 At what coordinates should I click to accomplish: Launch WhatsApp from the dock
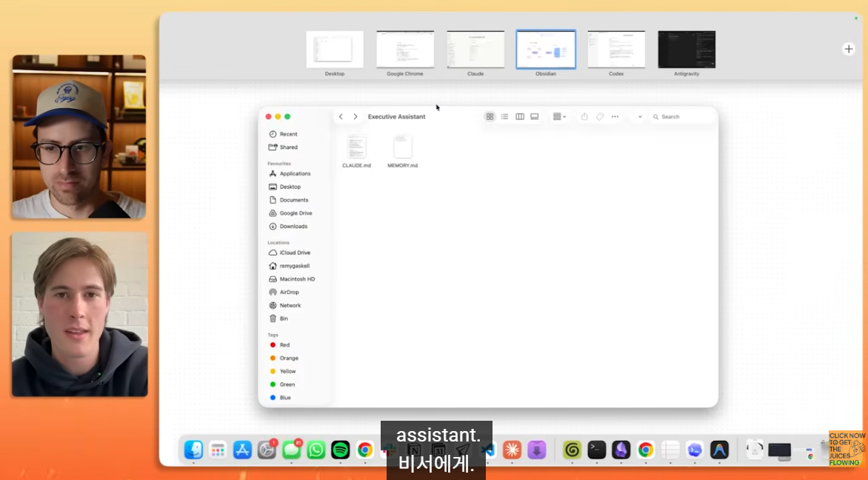316,450
